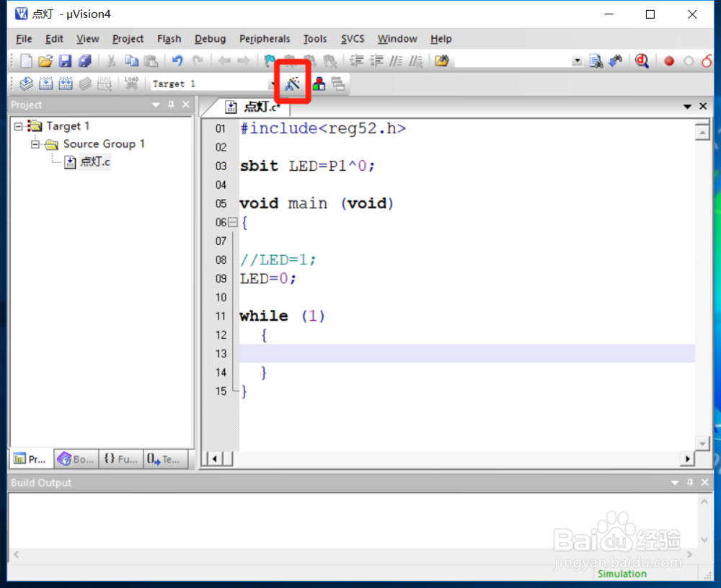721x588 pixels.
Task: Pin the Project panel
Action: (171, 104)
